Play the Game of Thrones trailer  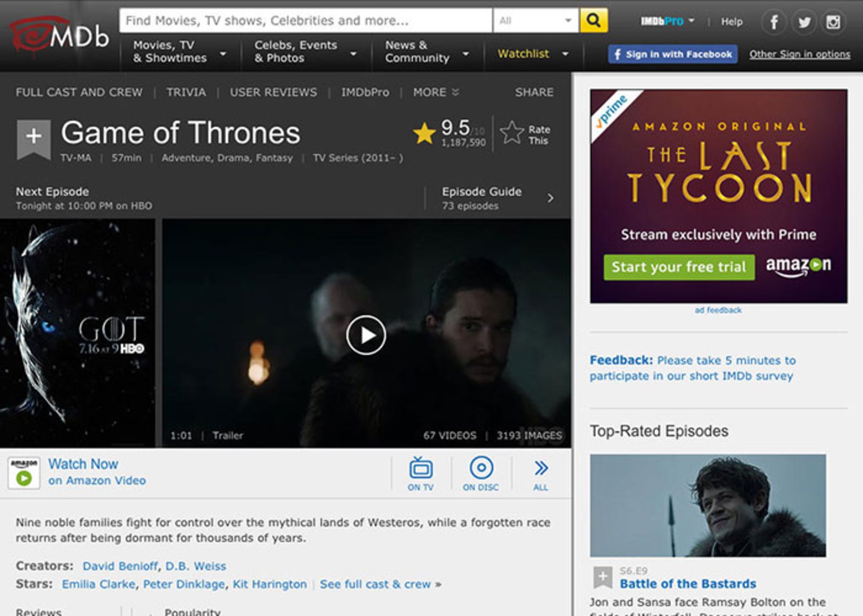tap(366, 334)
